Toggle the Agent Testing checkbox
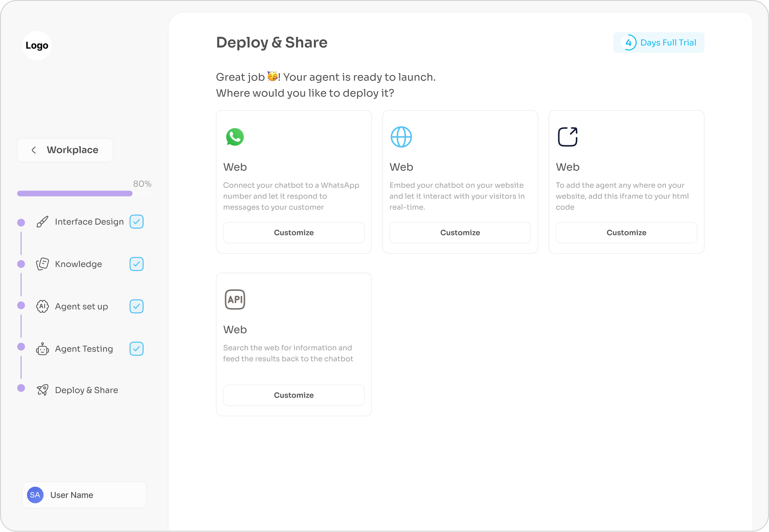Image resolution: width=769 pixels, height=532 pixels. pos(136,349)
